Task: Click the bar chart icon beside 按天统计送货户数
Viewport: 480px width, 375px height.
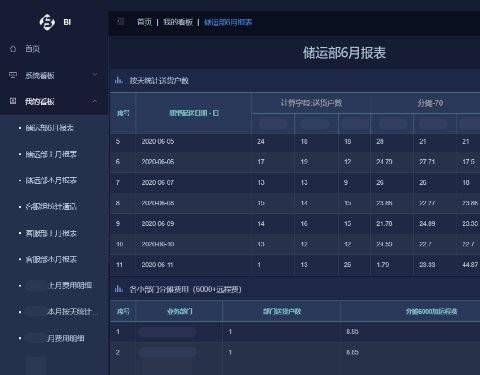Action: point(119,80)
